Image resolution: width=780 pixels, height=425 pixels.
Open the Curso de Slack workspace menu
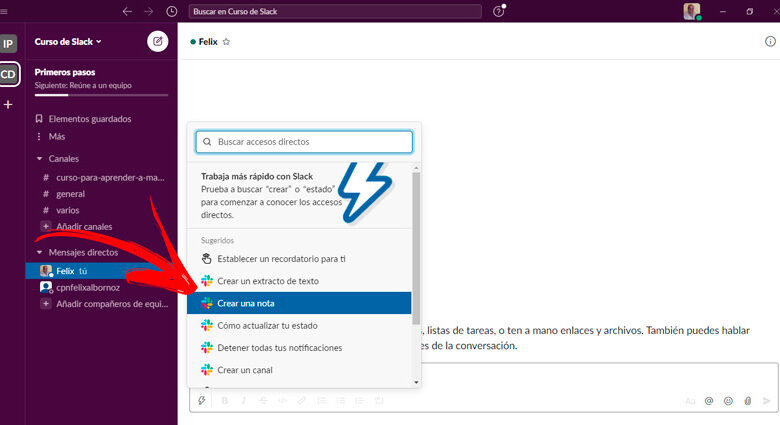68,42
